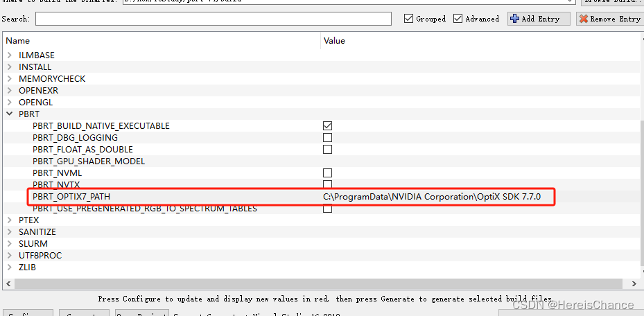Expand the SLURM group
This screenshot has width=644, height=316.
(x=10, y=244)
